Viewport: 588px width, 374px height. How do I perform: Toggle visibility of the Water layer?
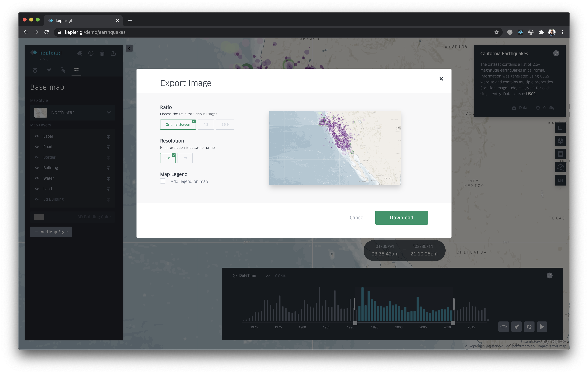coord(37,178)
